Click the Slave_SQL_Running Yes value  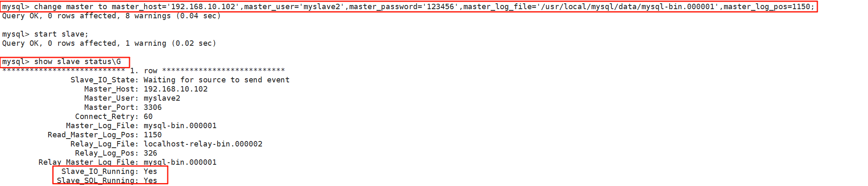pyautogui.click(x=150, y=181)
